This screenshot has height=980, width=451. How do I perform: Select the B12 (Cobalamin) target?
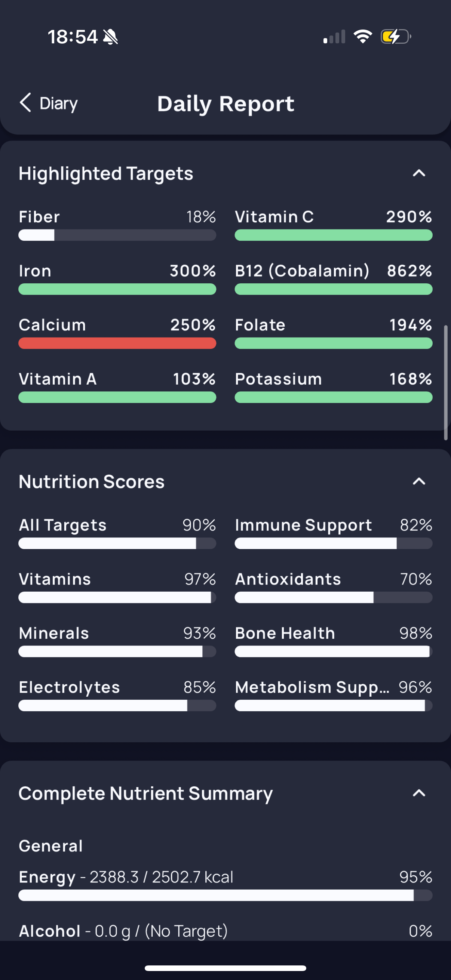point(334,278)
